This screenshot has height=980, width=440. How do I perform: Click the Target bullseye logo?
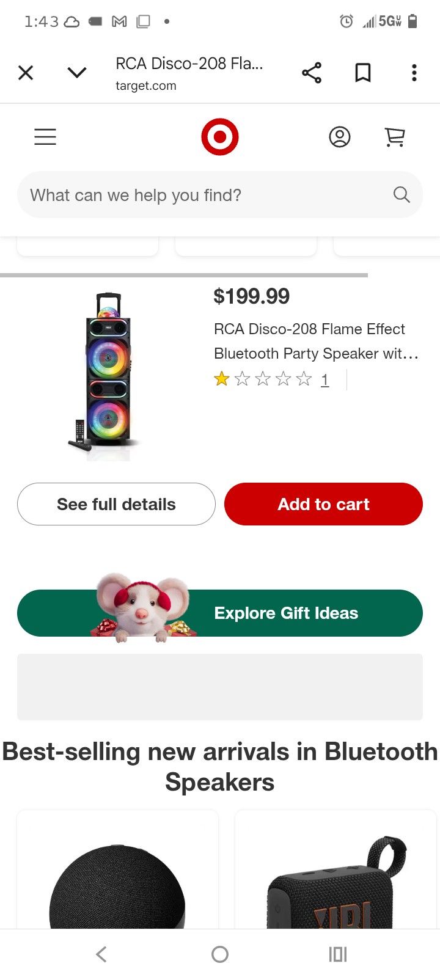click(x=219, y=136)
